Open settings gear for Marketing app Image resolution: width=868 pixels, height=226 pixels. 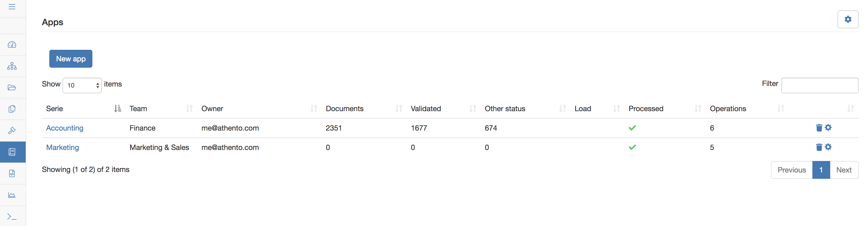tap(828, 147)
